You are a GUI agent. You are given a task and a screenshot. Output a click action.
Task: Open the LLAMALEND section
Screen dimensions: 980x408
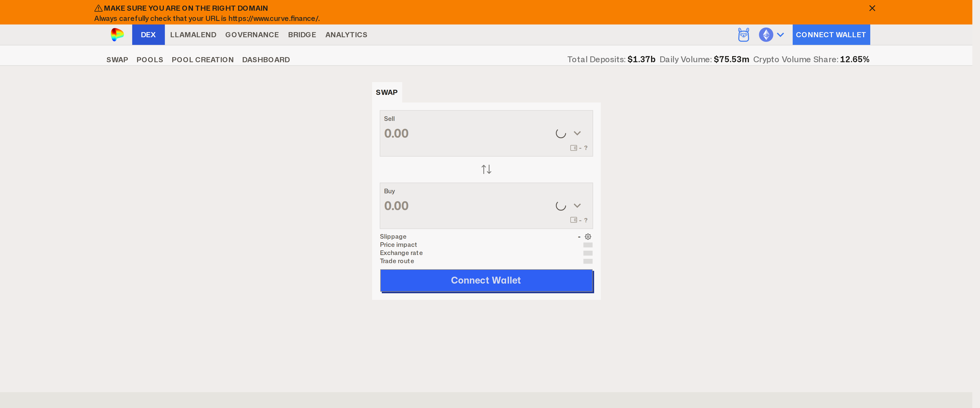(x=193, y=35)
